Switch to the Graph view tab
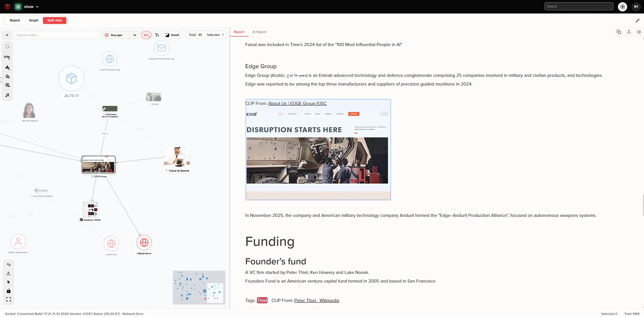Screen dimensions: 644x317 click(33, 20)
